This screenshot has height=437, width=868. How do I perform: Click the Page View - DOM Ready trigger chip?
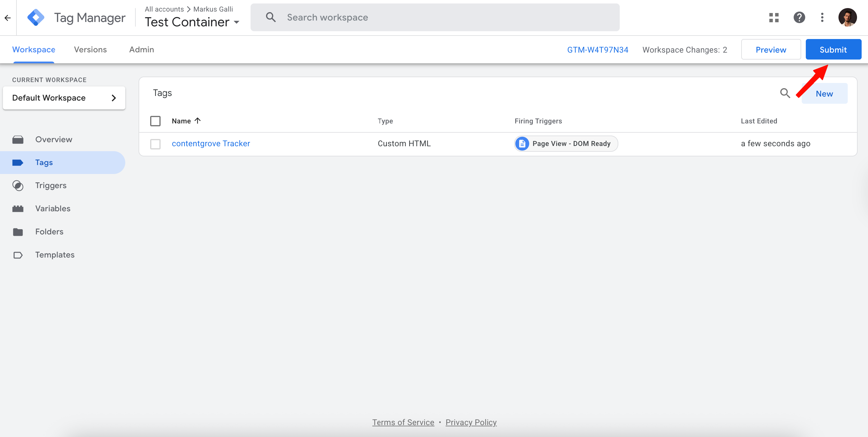pyautogui.click(x=566, y=144)
